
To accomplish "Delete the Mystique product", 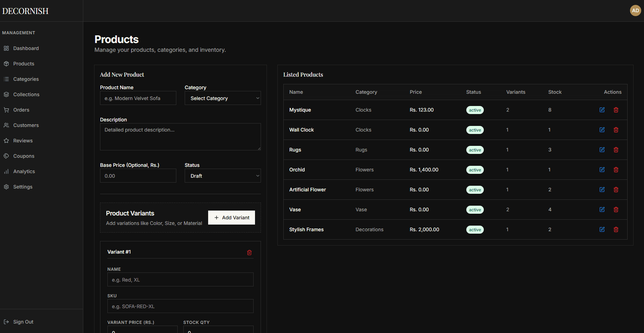I will (x=616, y=110).
